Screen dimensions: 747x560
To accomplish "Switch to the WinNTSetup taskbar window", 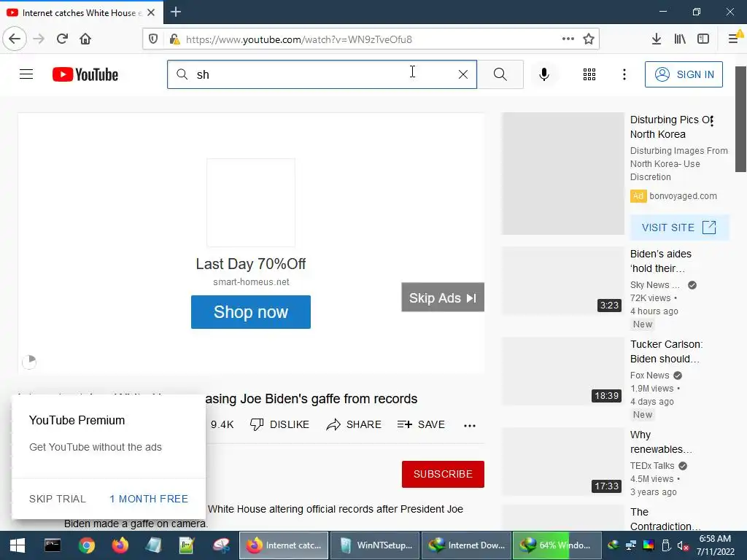I will pyautogui.click(x=375, y=545).
